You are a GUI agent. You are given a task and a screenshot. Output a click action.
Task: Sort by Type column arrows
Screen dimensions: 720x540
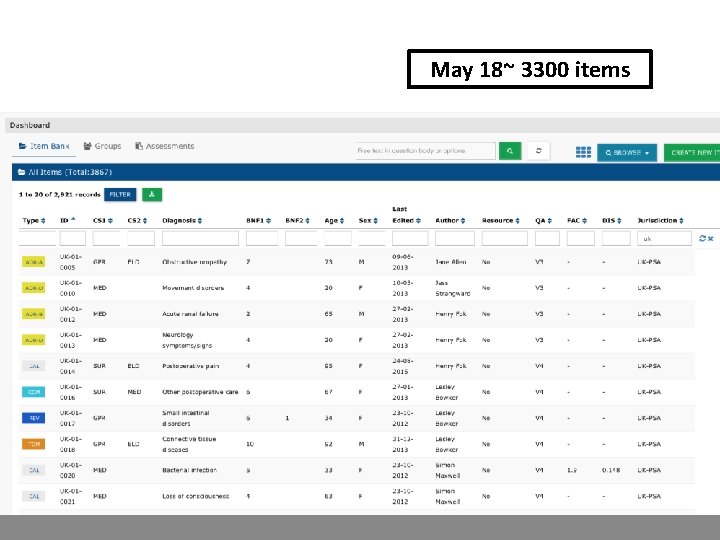click(x=43, y=221)
